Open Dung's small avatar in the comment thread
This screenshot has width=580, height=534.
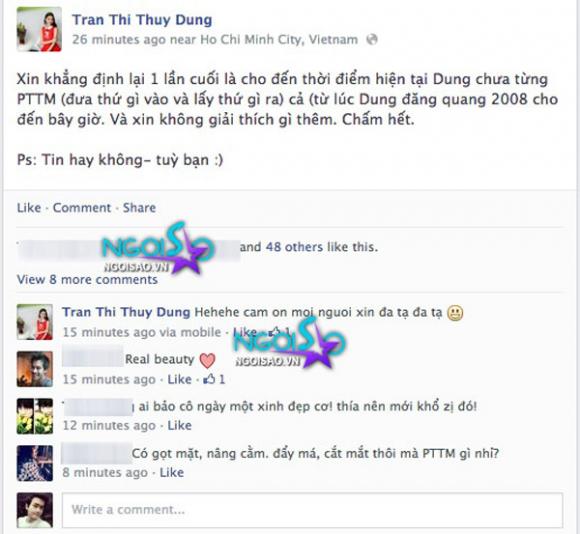35,322
